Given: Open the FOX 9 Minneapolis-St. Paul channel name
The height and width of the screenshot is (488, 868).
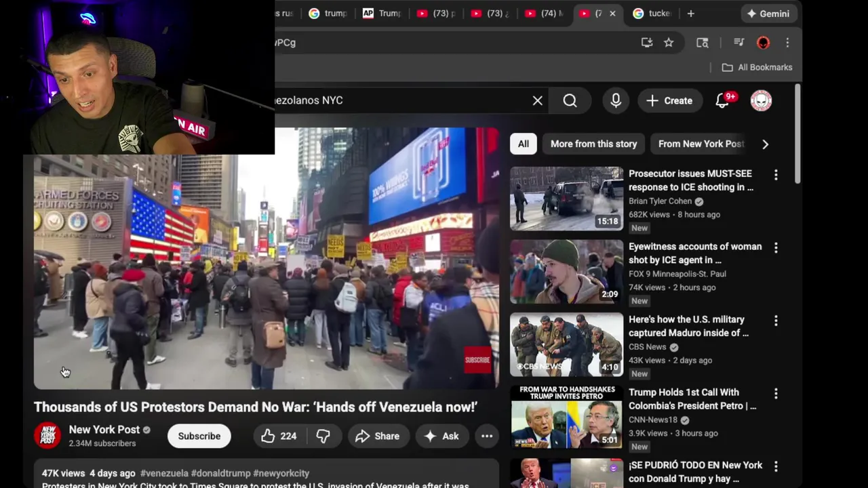Looking at the screenshot, I should click(677, 274).
